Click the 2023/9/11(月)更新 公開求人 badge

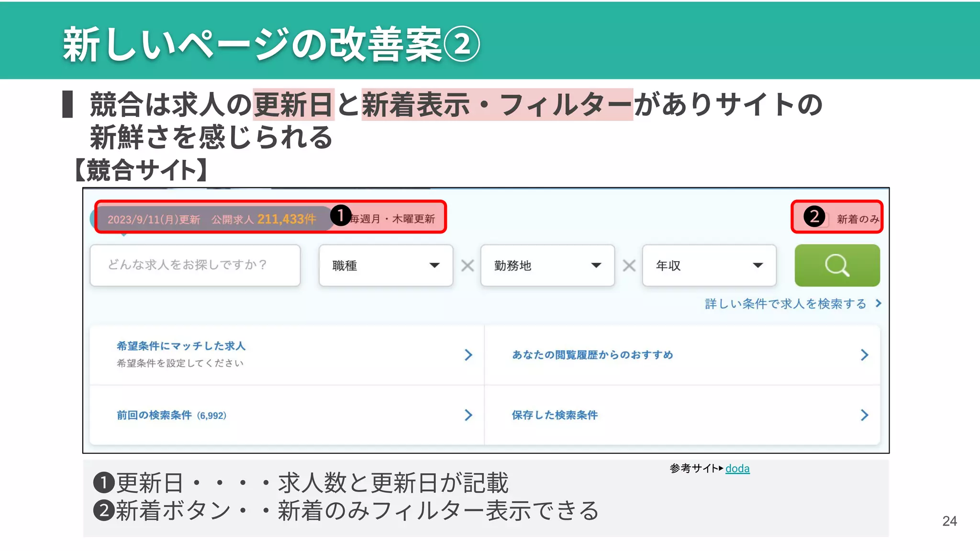(x=212, y=219)
